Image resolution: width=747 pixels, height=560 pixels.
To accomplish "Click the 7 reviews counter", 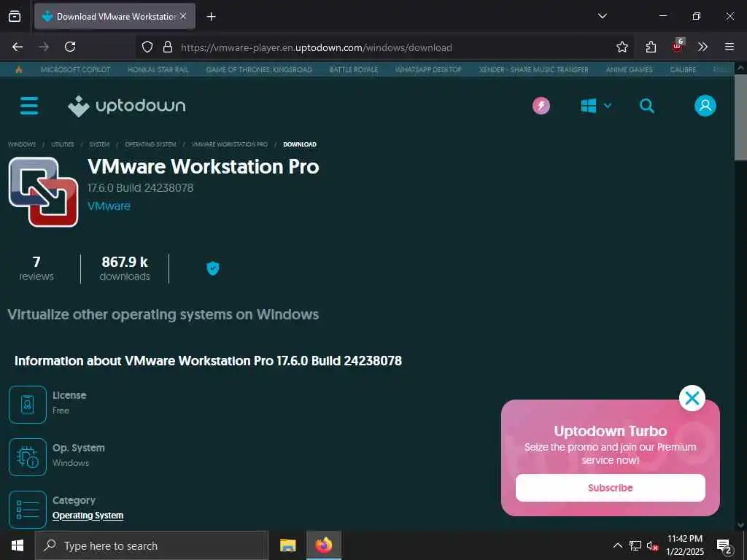I will point(36,268).
